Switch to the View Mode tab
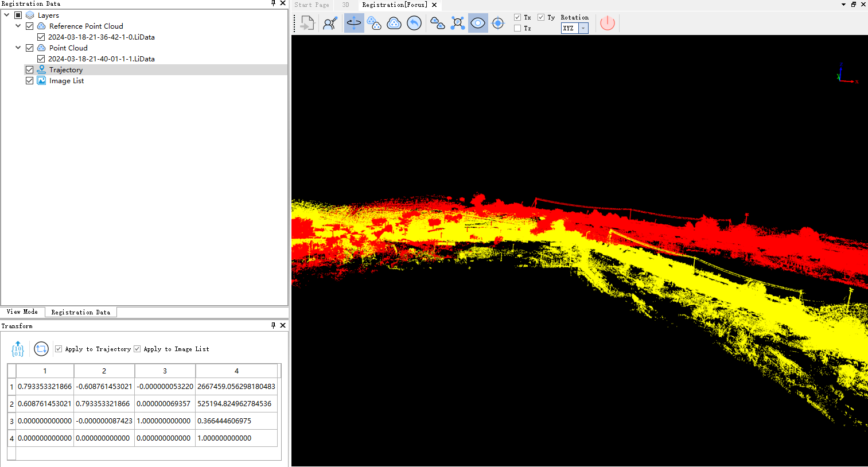 click(22, 312)
